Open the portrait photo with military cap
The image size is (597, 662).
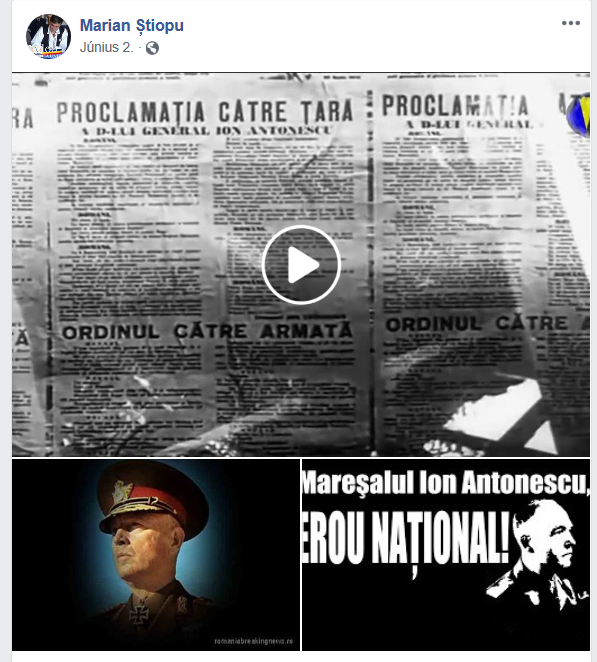(156, 554)
